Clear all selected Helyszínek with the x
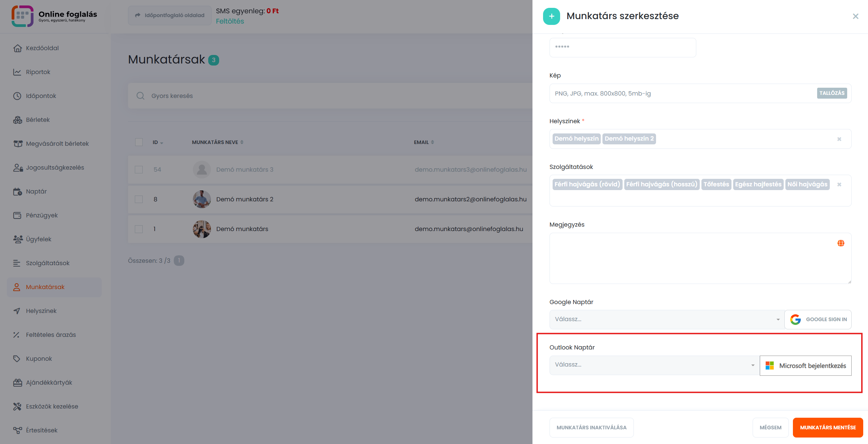The image size is (868, 444). coord(839,139)
